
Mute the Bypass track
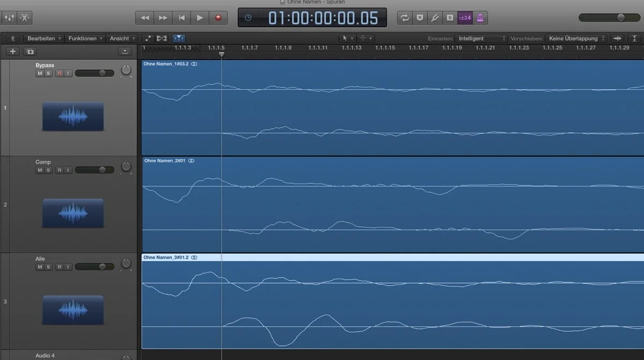pyautogui.click(x=40, y=74)
